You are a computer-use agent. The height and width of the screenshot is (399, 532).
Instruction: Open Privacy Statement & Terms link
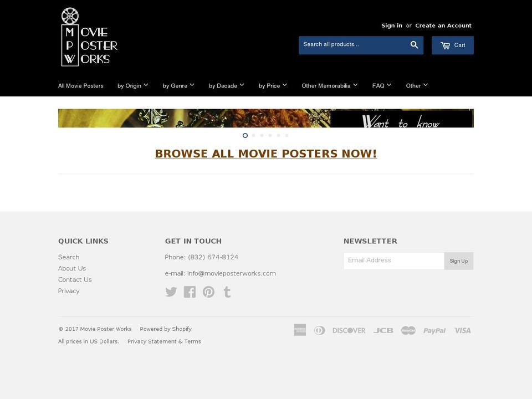pyautogui.click(x=164, y=341)
